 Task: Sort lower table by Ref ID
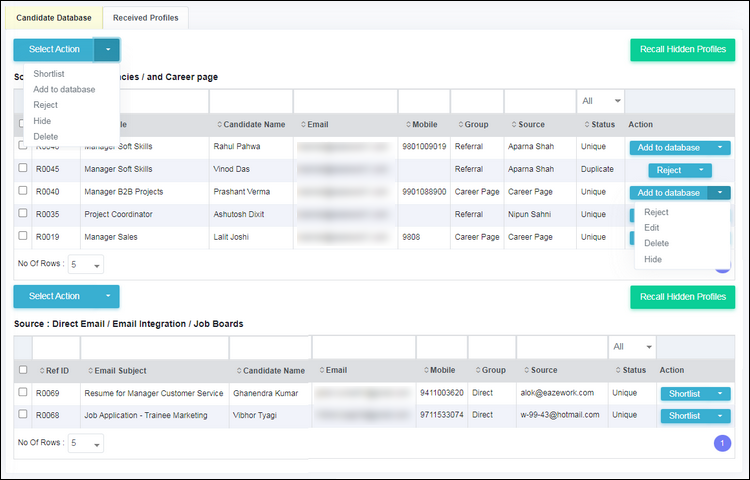pos(54,371)
